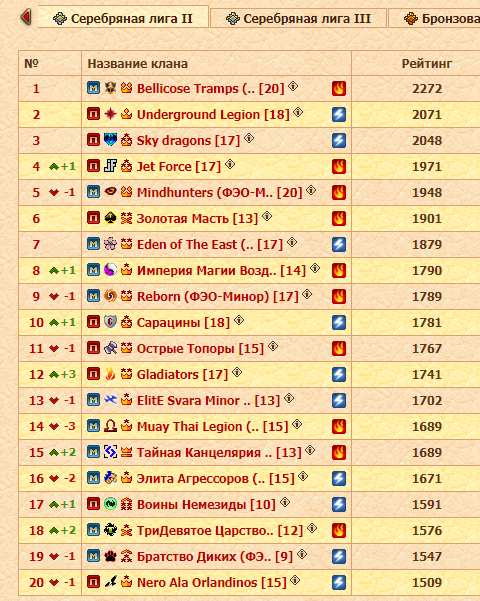The height and width of the screenshot is (601, 480).
Task: Click paw emblem of Братство Диких
Action: point(110,556)
